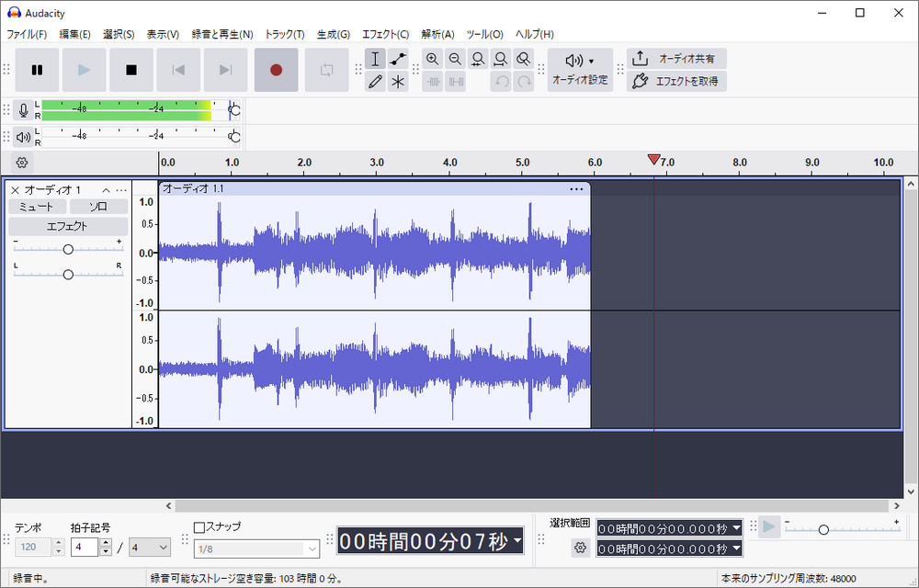919x588 pixels.
Task: Open the トラック(T) menu
Action: [284, 34]
